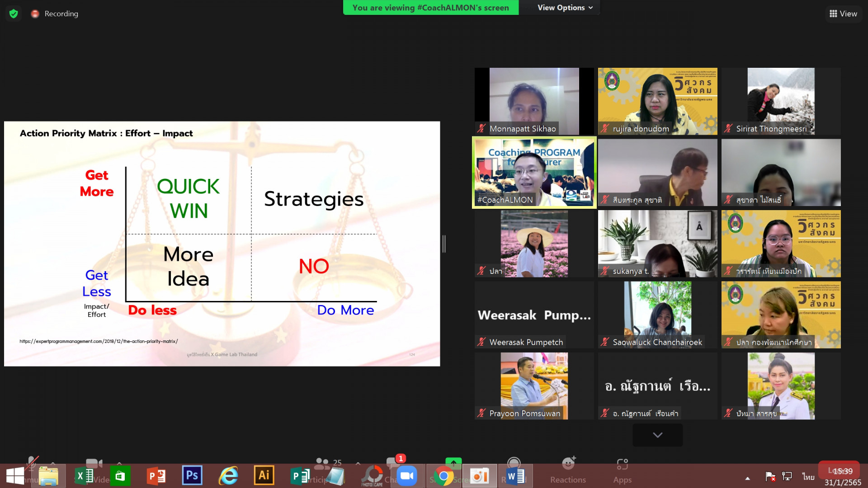This screenshot has height=488, width=868.
Task: Open PowerPoint from the taskbar
Action: click(156, 476)
